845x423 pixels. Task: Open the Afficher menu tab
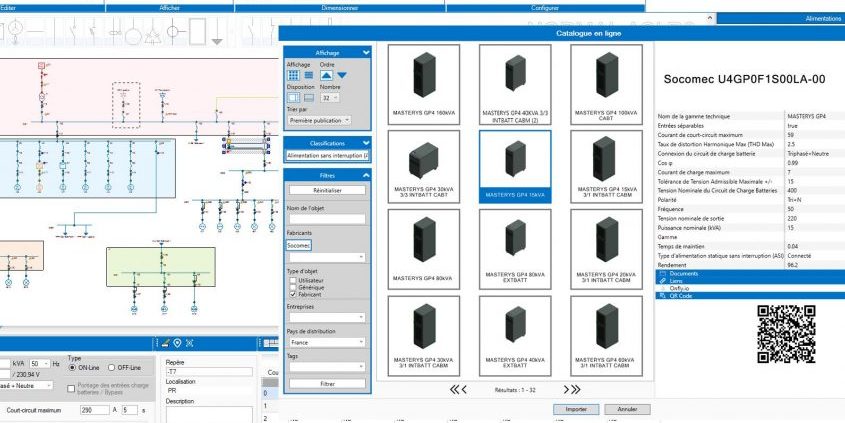point(170,8)
